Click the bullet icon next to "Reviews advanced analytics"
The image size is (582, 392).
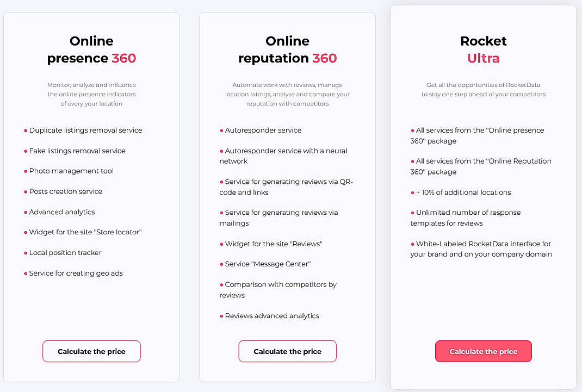point(221,316)
